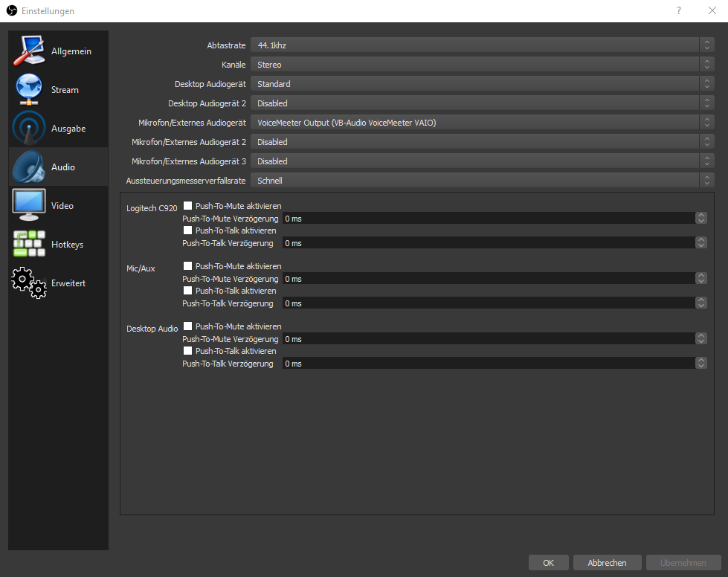728x577 pixels.
Task: Enable Push-To-Talk for Logitech C920
Action: (x=187, y=231)
